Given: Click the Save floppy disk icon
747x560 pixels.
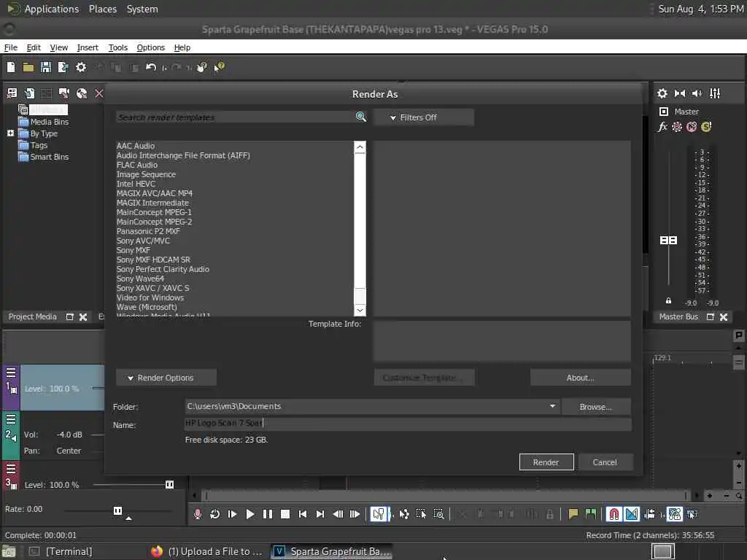Looking at the screenshot, I should [46, 67].
